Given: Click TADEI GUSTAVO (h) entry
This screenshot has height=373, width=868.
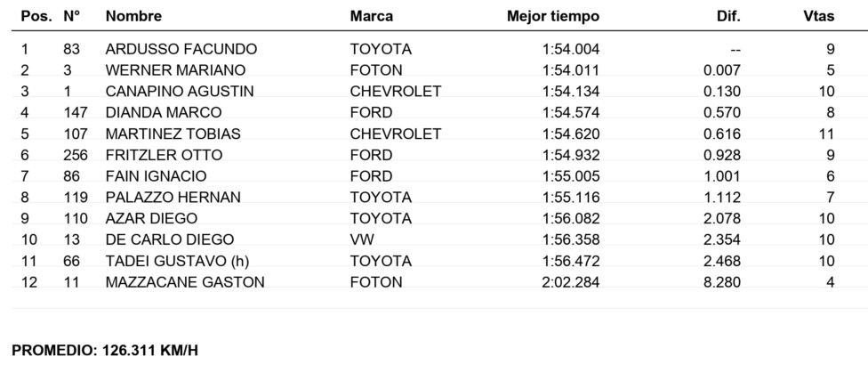Looking at the screenshot, I should pyautogui.click(x=173, y=261).
